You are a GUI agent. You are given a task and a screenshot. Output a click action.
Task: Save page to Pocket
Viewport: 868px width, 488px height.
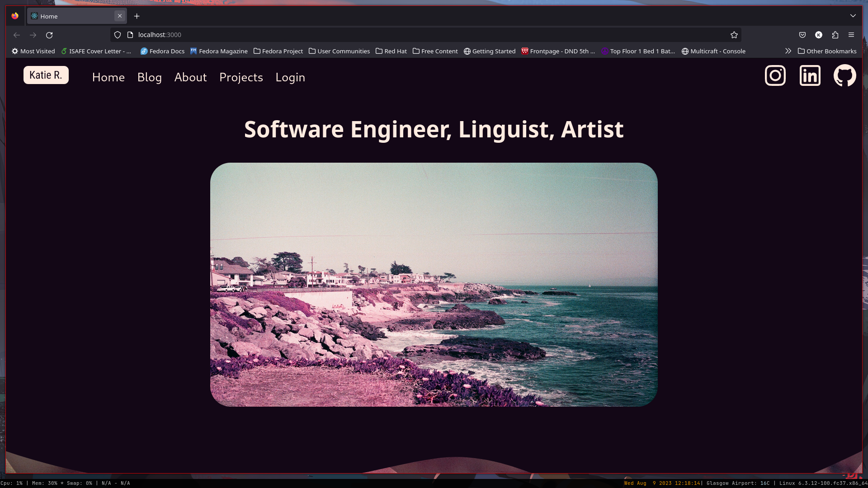[x=802, y=35]
